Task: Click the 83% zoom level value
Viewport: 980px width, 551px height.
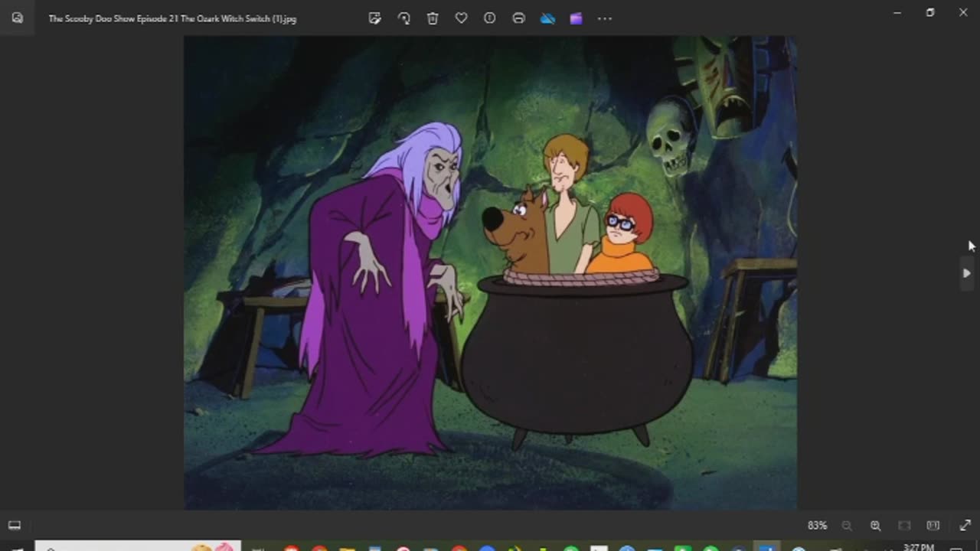Action: [817, 526]
